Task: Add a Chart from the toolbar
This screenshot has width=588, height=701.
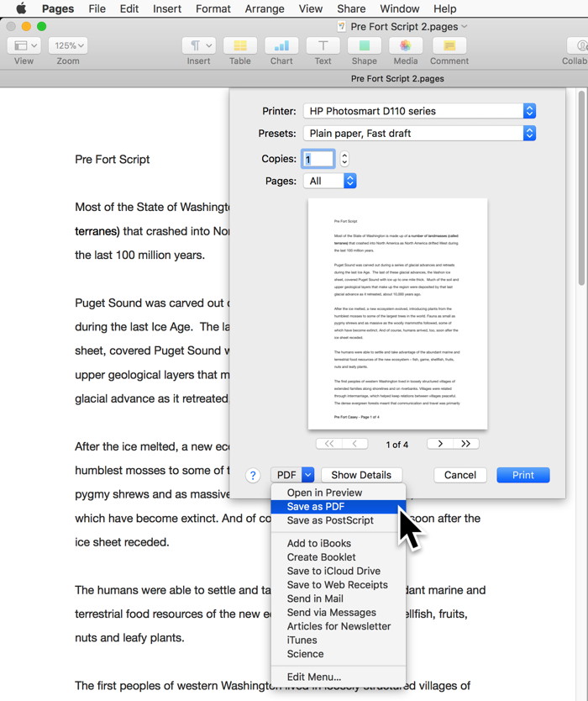Action: click(281, 45)
